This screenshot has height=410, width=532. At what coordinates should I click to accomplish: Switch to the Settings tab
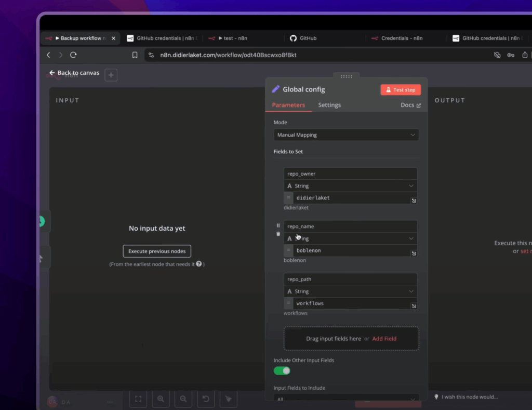click(x=329, y=105)
